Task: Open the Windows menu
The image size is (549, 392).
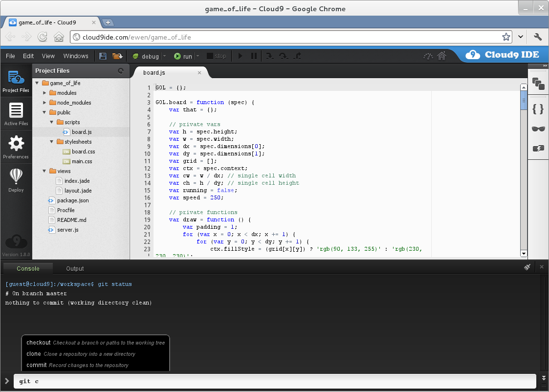Action: (76, 56)
